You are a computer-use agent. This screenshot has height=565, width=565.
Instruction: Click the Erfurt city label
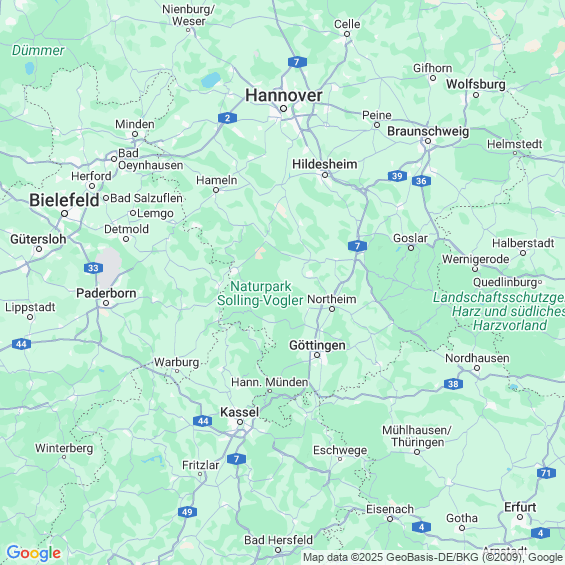click(520, 507)
